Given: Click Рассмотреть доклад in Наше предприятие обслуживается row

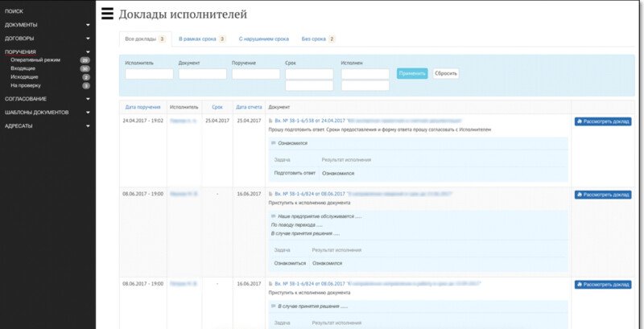Looking at the screenshot, I should 603,195.
